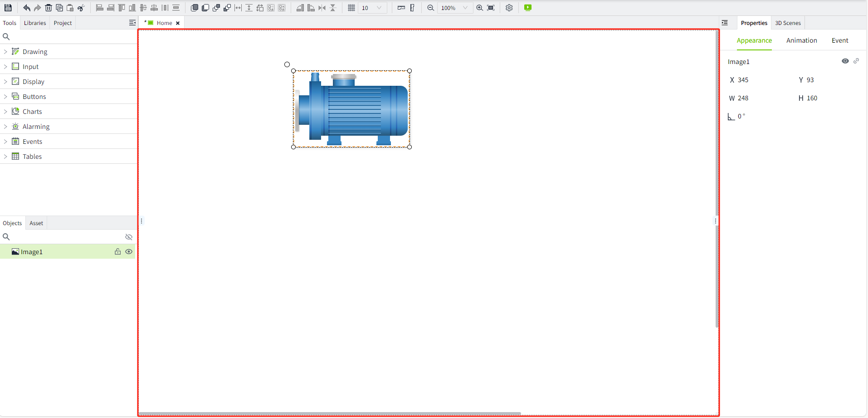868x418 pixels.
Task: Run the project preview with the green play icon
Action: tap(528, 8)
